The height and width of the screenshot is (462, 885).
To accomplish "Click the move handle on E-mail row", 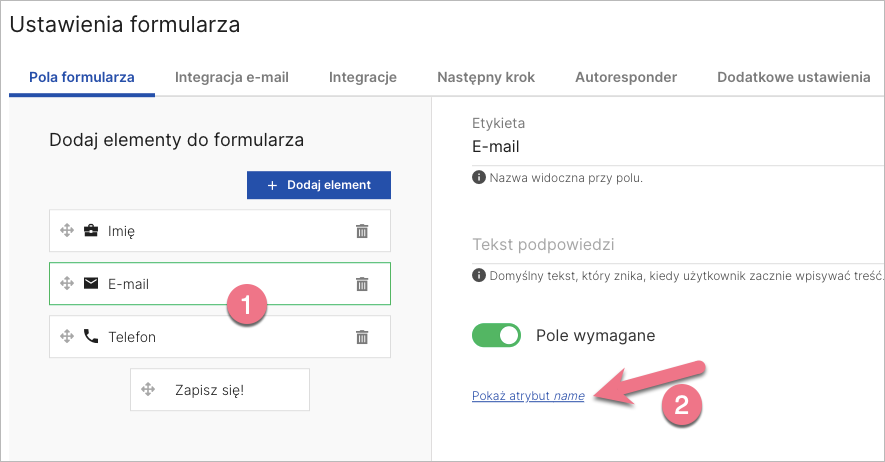I will click(x=67, y=284).
